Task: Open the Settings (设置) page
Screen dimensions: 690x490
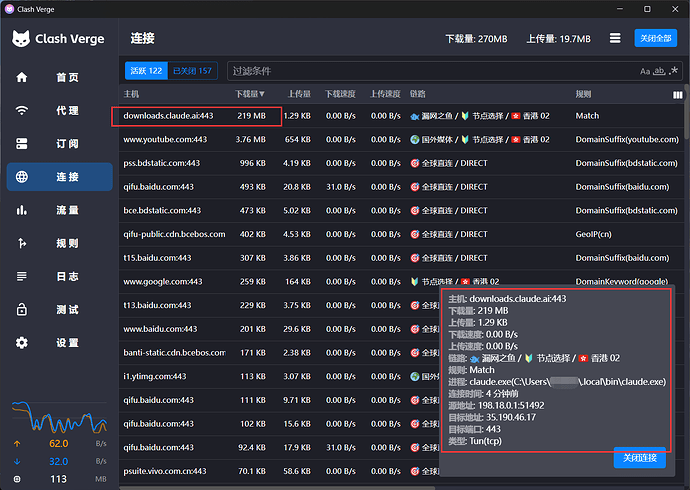Action: click(x=60, y=343)
